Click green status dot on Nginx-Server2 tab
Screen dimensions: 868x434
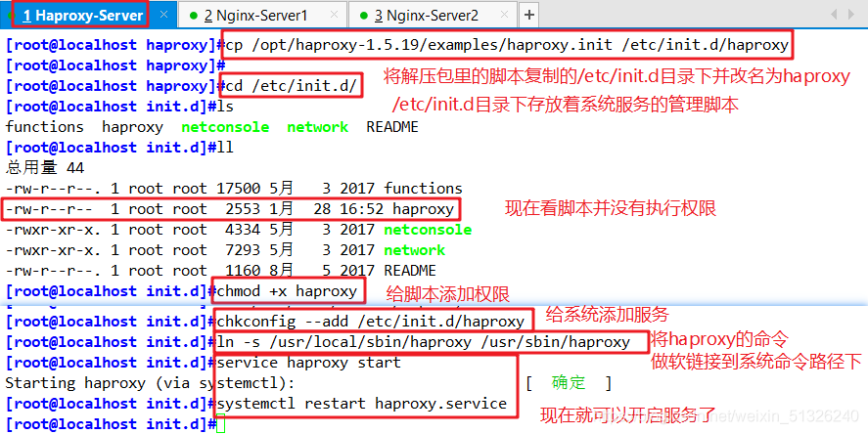click(x=364, y=16)
